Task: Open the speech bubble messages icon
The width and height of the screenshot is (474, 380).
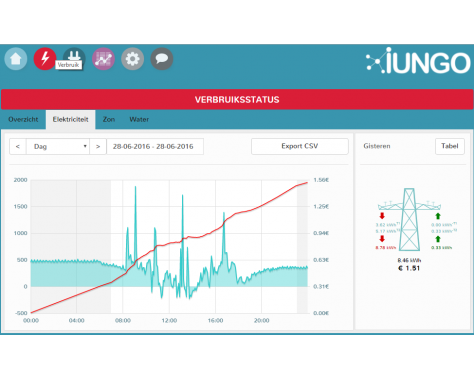Action: pyautogui.click(x=162, y=59)
